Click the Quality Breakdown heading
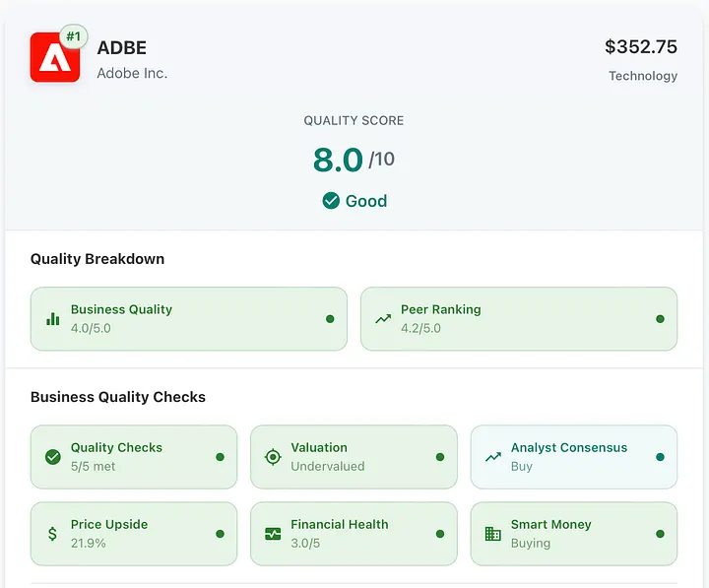 coord(97,259)
